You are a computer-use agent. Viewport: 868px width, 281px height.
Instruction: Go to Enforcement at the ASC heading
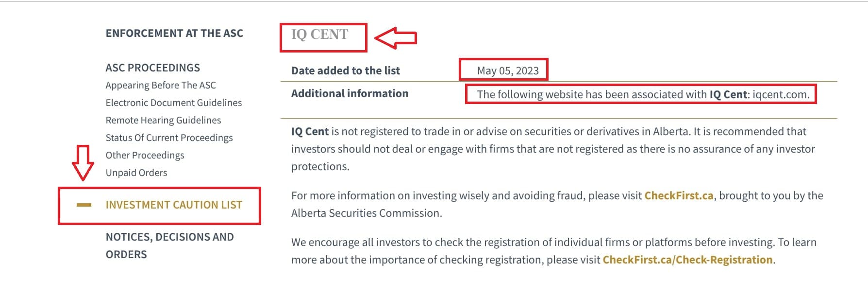tap(174, 33)
